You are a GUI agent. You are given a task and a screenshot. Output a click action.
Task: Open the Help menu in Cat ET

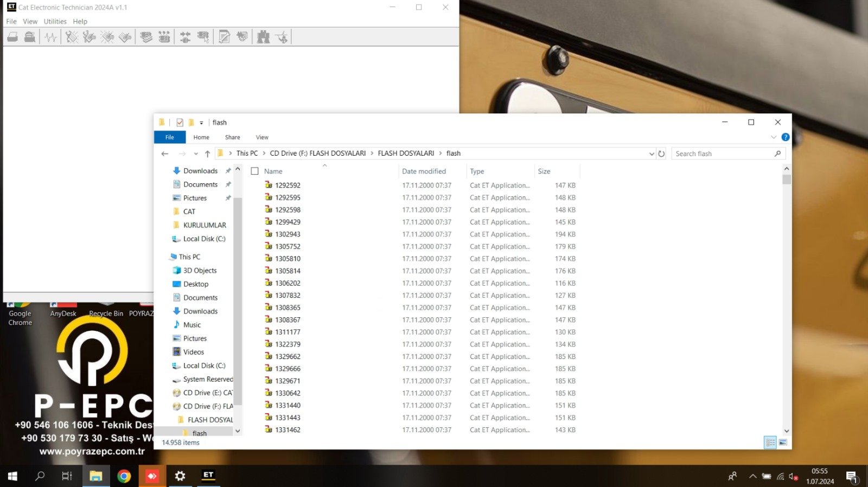[80, 22]
